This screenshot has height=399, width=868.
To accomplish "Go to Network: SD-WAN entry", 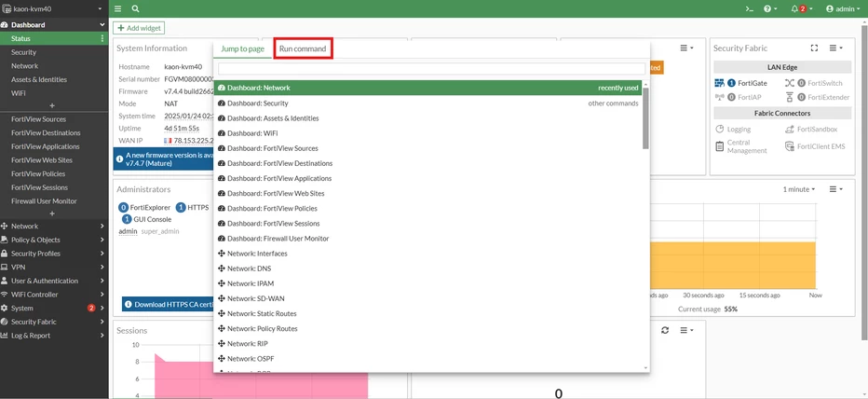I will click(x=427, y=298).
